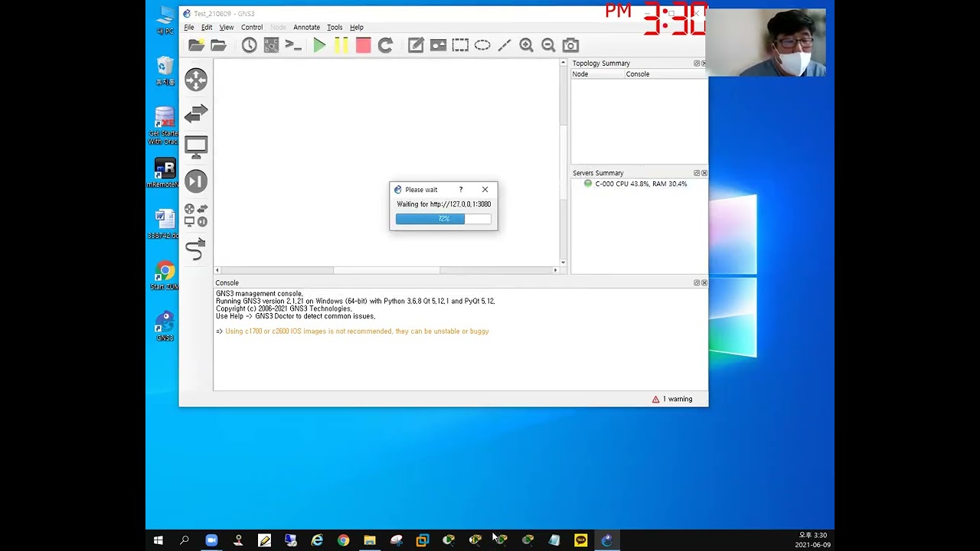Select the Word document desktop icon

click(x=165, y=225)
